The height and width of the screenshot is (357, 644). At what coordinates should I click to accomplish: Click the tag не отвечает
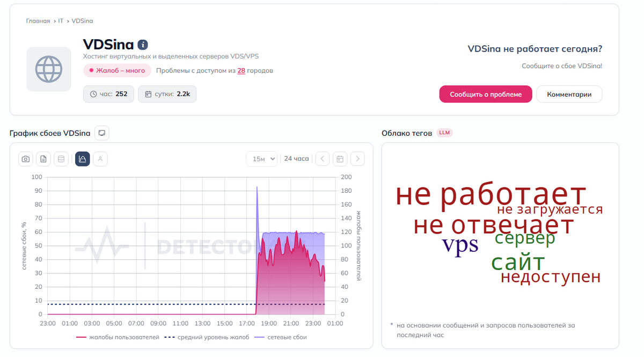pos(494,225)
